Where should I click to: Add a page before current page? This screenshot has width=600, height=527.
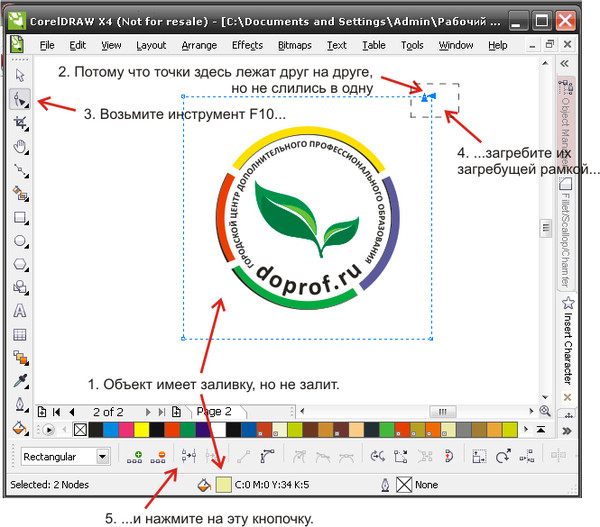pyautogui.click(x=42, y=412)
